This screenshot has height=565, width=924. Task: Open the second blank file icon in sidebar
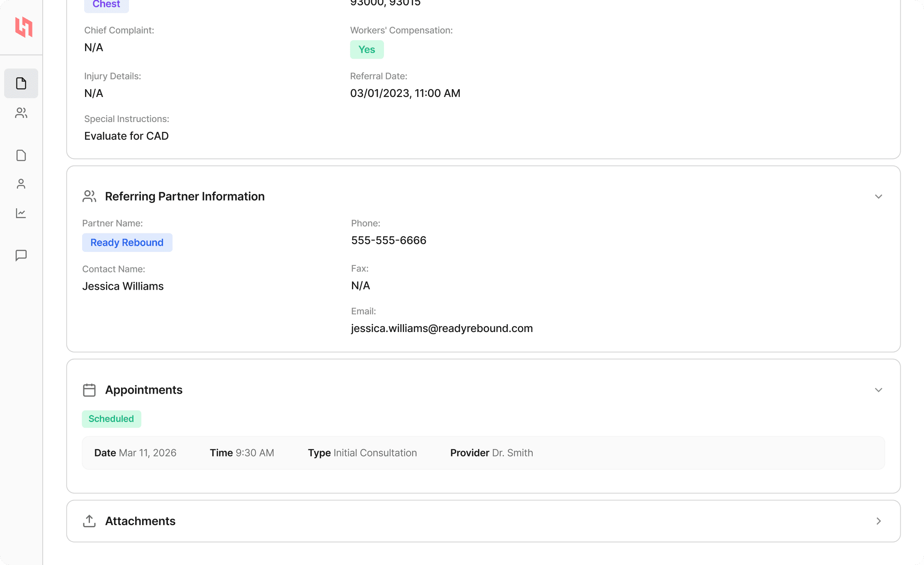(21, 155)
